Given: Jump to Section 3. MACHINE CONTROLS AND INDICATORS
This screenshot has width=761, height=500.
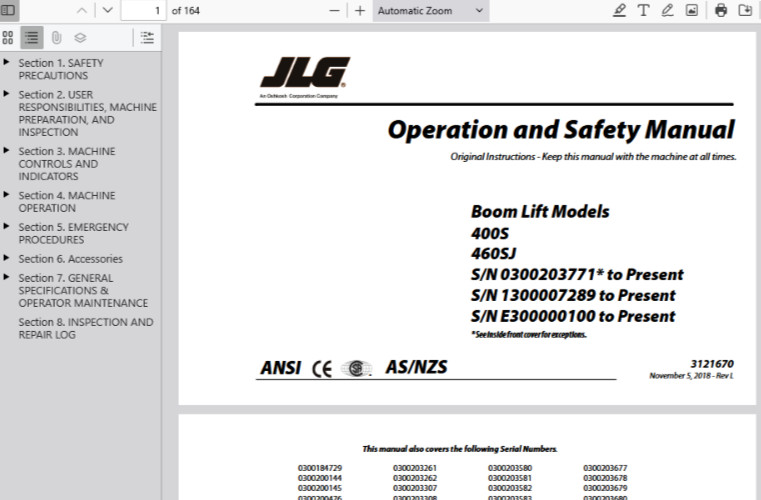Looking at the screenshot, I should tap(66, 164).
